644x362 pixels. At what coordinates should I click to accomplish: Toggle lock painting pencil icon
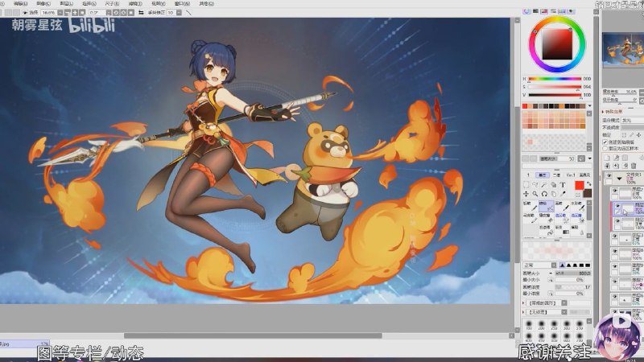[x=632, y=134]
